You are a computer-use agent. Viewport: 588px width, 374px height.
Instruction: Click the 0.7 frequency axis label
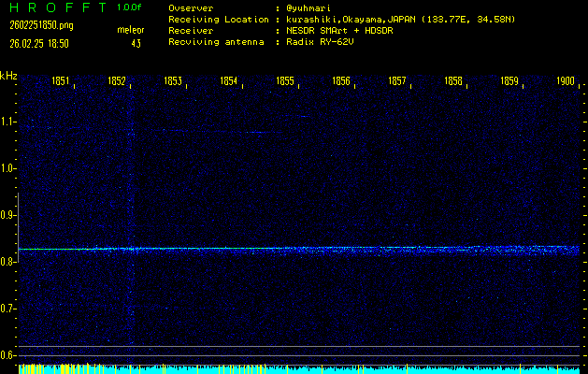(x=7, y=309)
